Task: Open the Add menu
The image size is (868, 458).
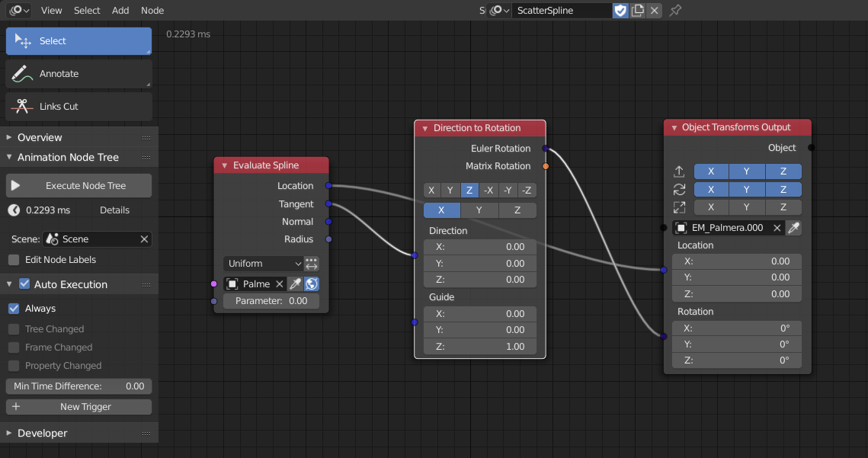Action: coord(120,10)
